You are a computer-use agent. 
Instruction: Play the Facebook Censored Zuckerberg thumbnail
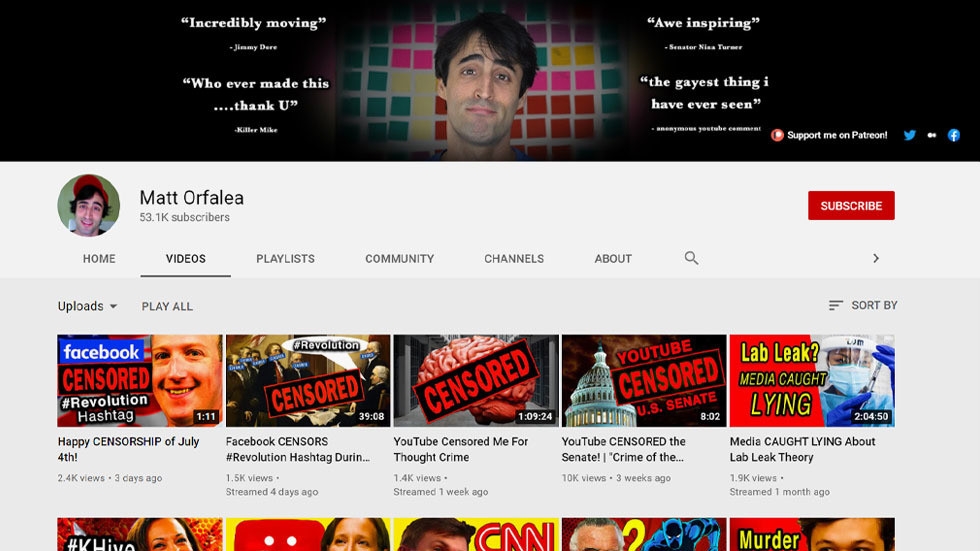click(x=139, y=380)
